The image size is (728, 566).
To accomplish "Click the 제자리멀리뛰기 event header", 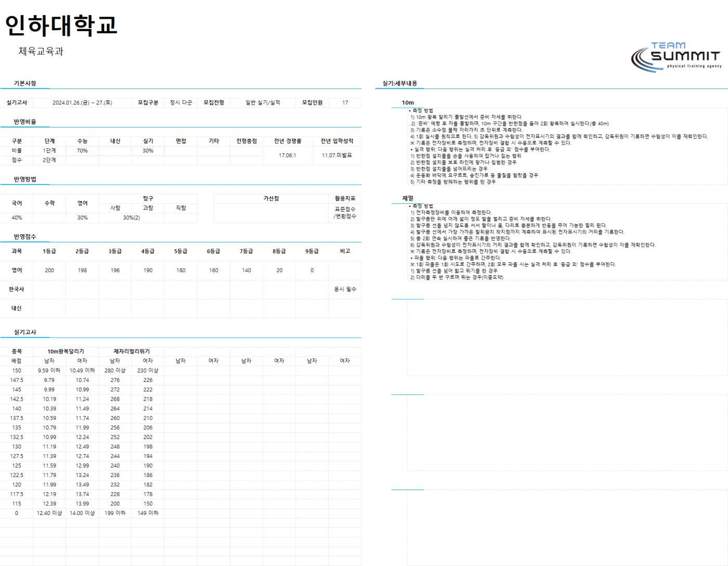I will coord(132,352).
